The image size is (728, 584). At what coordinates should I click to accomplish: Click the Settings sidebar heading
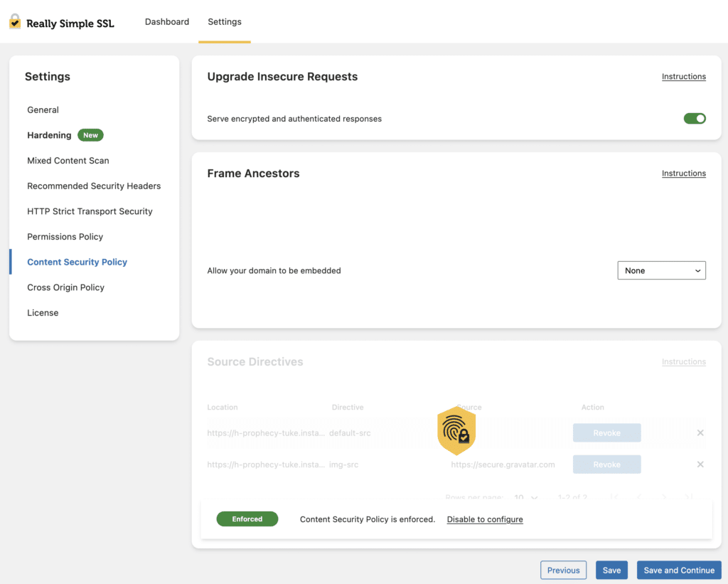[x=48, y=77]
